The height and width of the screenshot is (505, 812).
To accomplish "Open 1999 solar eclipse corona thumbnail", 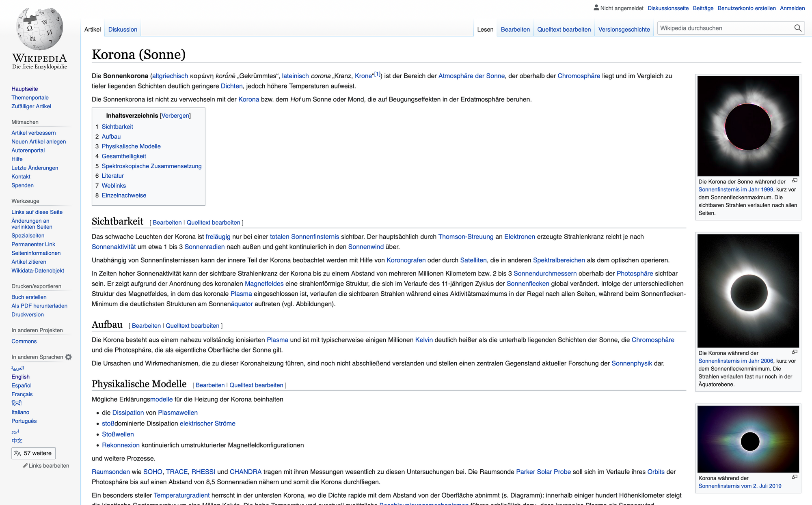I will (x=748, y=126).
